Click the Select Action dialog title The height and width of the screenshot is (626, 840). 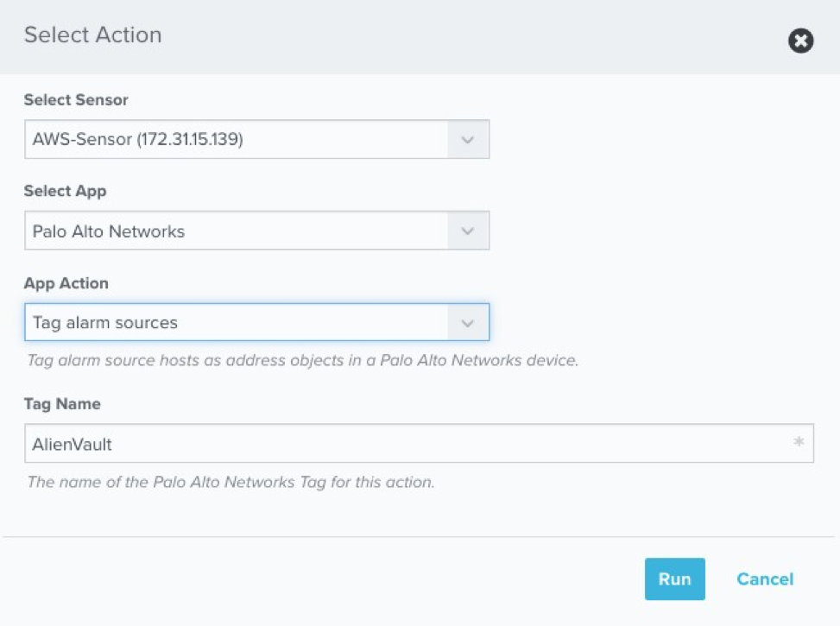(x=92, y=35)
